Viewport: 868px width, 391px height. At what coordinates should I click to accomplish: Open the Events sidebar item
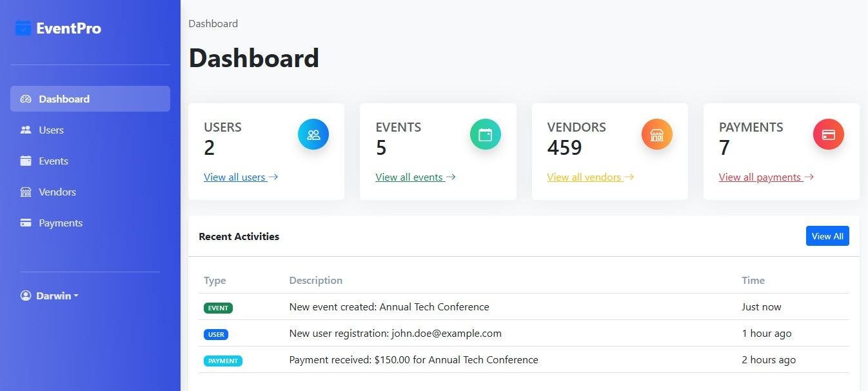53,161
